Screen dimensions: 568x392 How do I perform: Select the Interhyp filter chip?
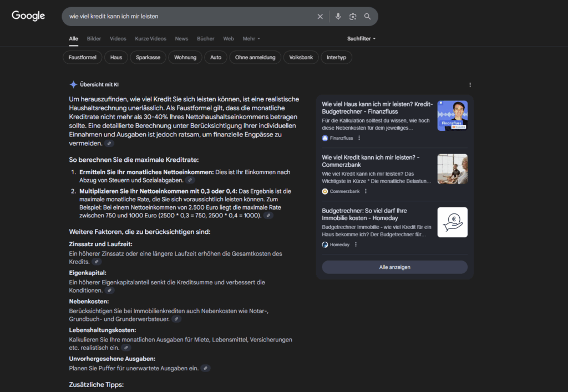click(337, 58)
